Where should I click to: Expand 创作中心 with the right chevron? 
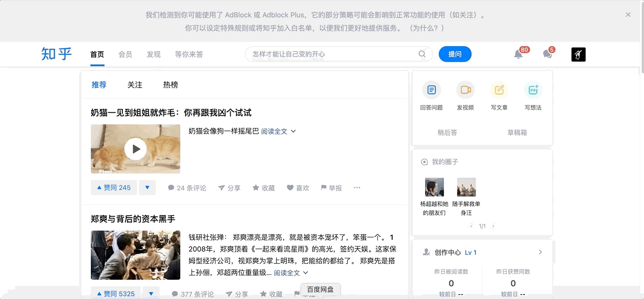540,252
